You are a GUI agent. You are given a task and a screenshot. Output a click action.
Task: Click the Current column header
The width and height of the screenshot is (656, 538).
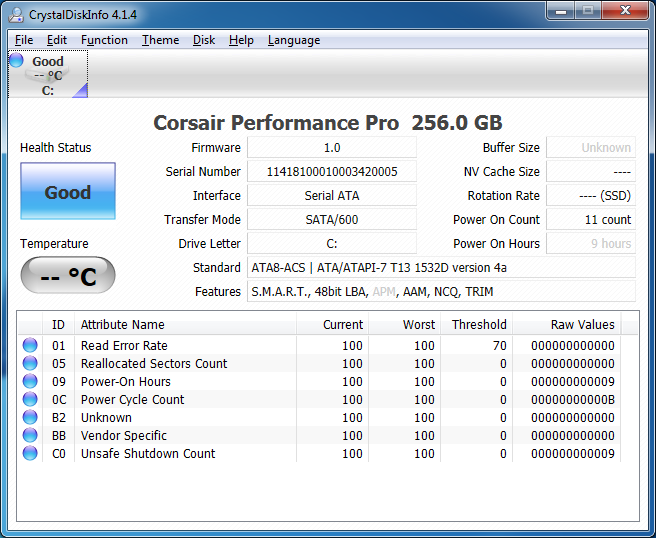coord(333,325)
